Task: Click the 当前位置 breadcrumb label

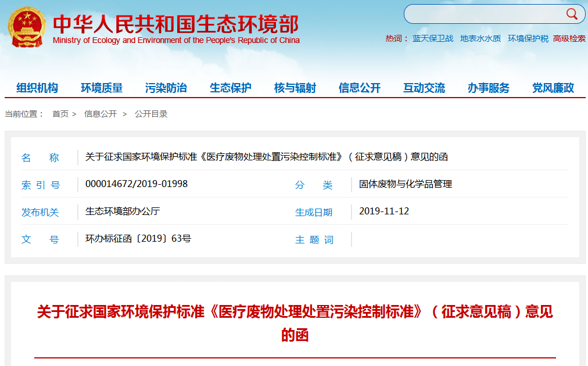Action: click(x=24, y=114)
